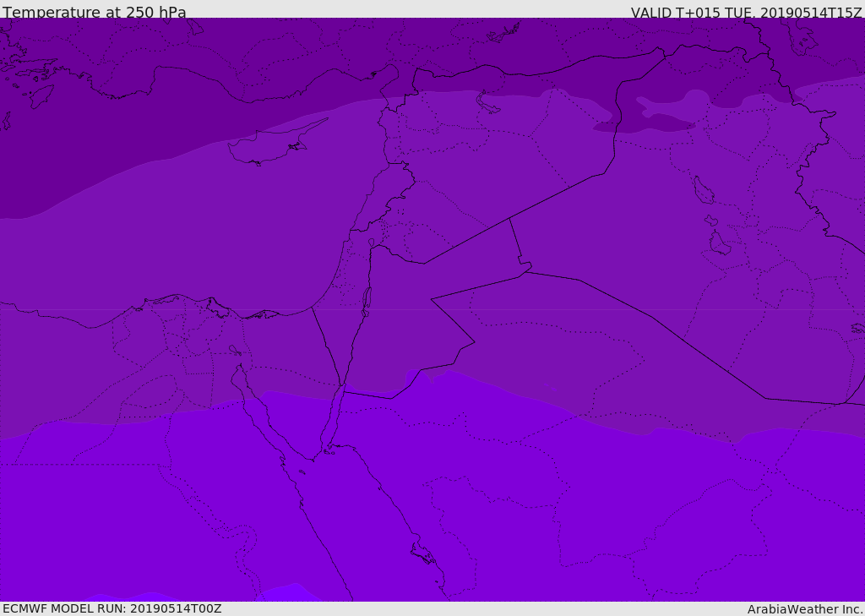This screenshot has height=616, width=865.
Task: Click the "ArabiaWeather Inc." credit text
Action: pyautogui.click(x=805, y=609)
